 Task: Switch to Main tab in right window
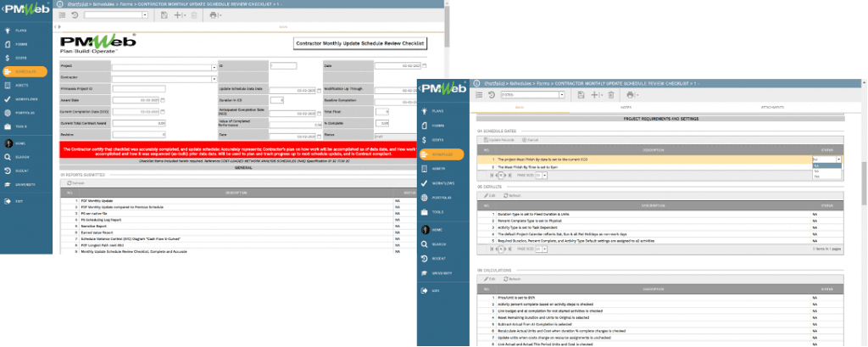[520, 107]
